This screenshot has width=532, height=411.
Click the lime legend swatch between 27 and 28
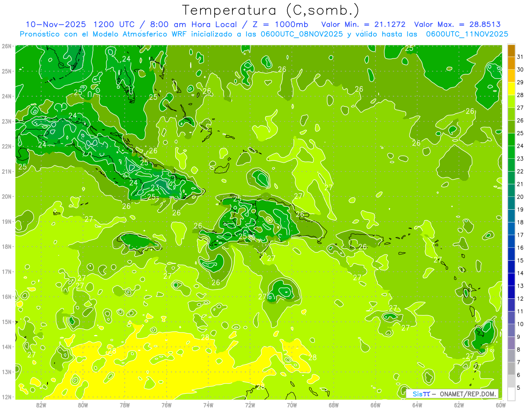pyautogui.click(x=511, y=102)
